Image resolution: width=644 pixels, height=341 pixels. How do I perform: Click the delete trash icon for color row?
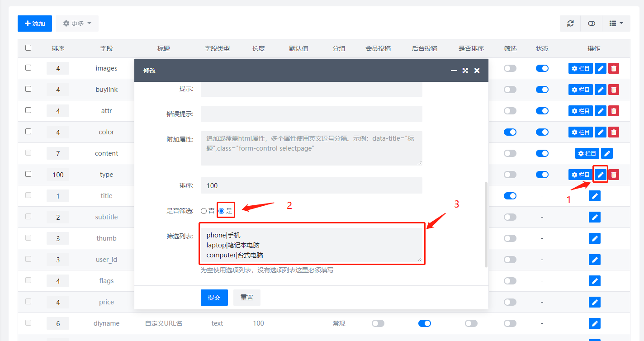tap(614, 132)
